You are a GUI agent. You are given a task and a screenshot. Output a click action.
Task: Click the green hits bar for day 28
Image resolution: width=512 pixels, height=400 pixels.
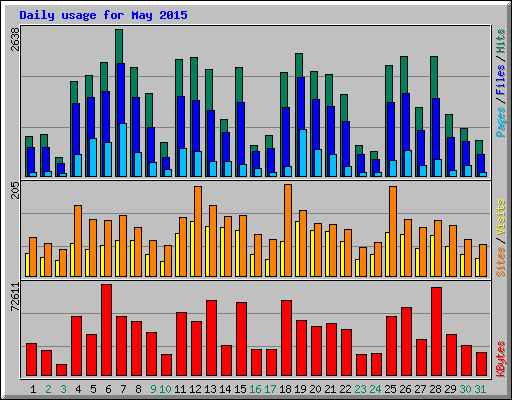[434, 77]
